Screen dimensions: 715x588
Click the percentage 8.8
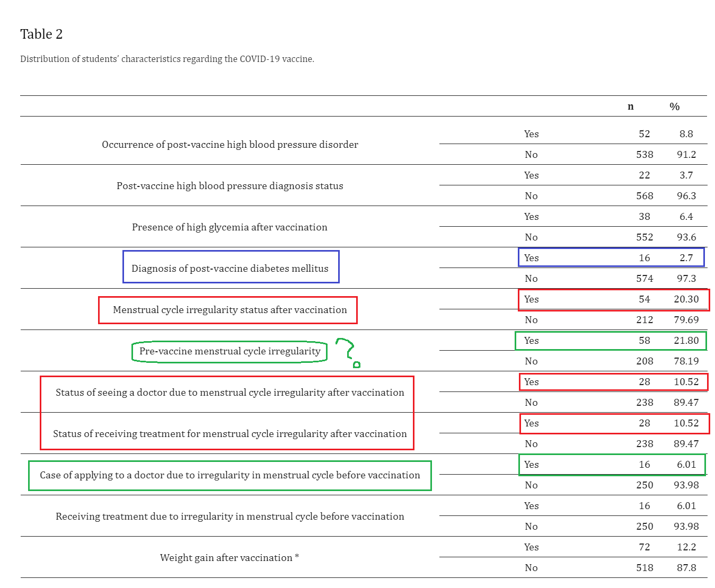point(686,134)
